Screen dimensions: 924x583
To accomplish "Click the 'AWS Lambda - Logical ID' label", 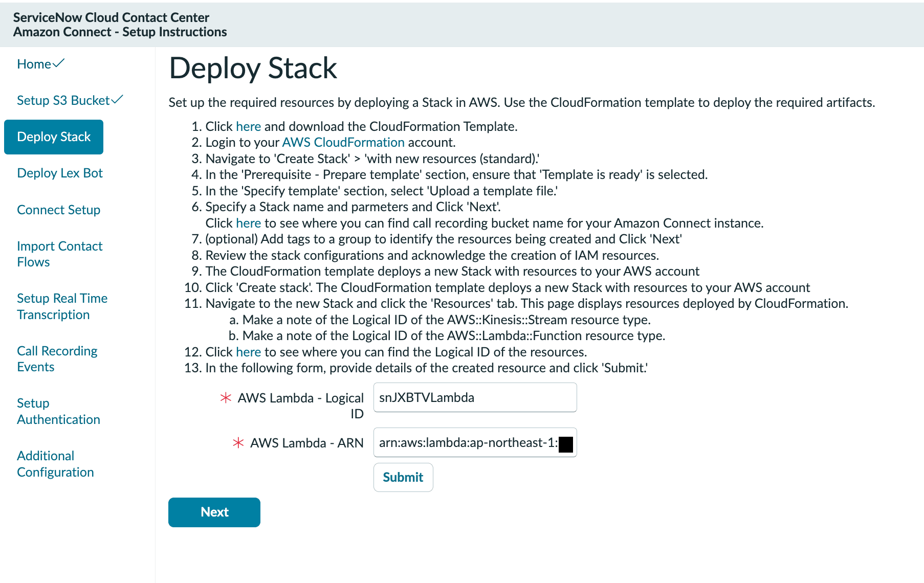I will (301, 406).
